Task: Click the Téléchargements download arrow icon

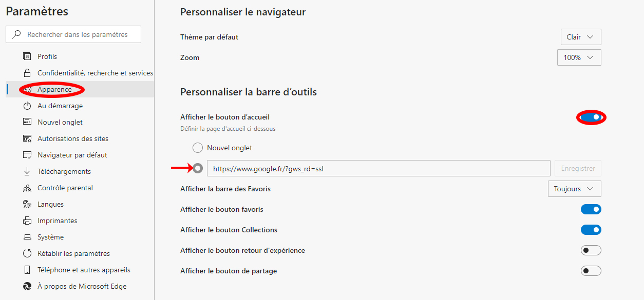Action: pos(27,171)
